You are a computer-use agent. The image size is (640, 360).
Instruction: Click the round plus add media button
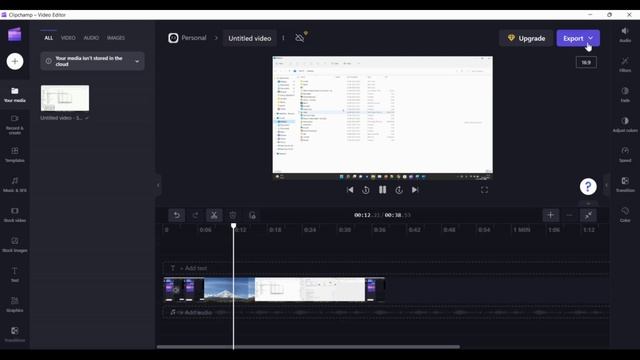tap(15, 62)
